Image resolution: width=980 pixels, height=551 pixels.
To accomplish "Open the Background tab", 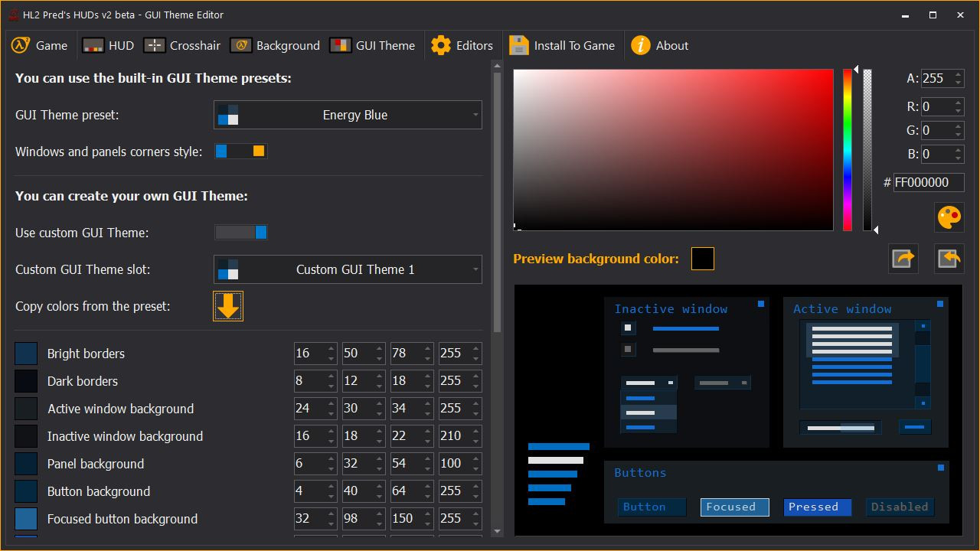I will pyautogui.click(x=275, y=46).
